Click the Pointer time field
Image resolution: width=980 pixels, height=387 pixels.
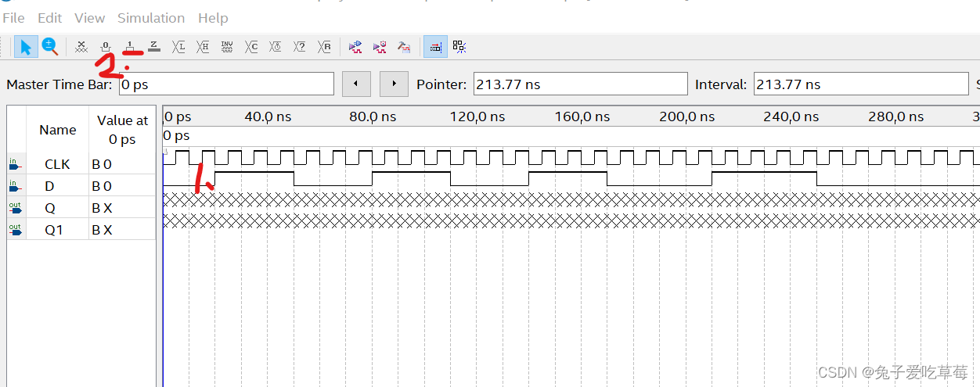[x=580, y=84]
